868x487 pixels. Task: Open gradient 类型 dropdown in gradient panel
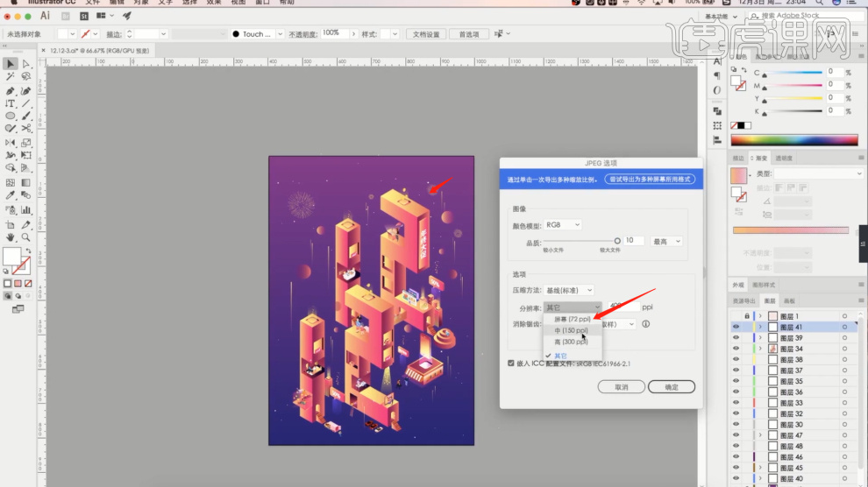tap(818, 173)
